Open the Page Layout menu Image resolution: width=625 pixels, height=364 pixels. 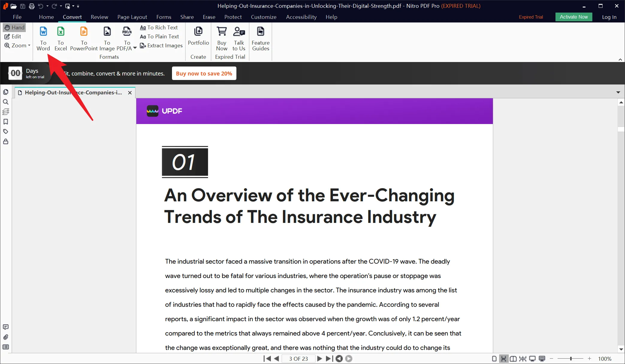pos(132,16)
